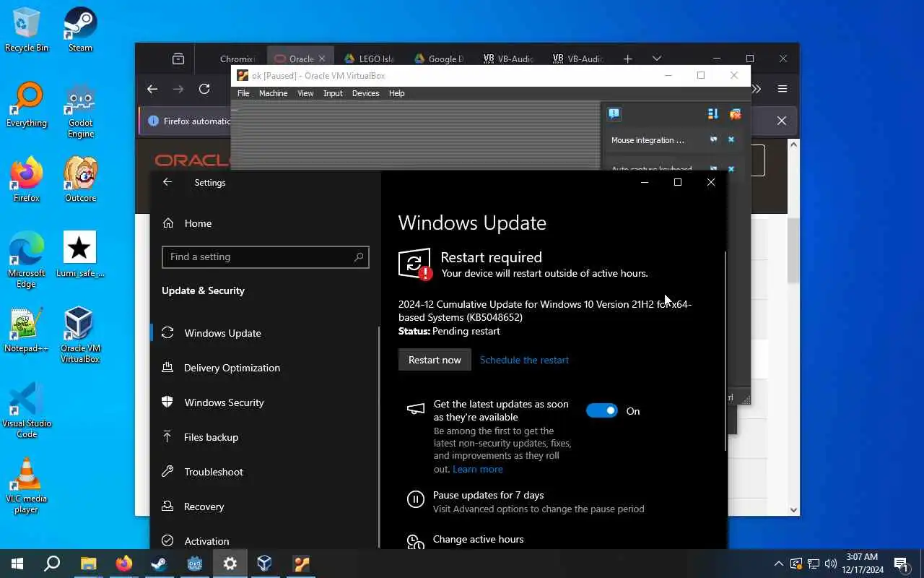This screenshot has width=924, height=578.
Task: Click the VirtualBox cube taskbar icon
Action: click(x=265, y=564)
